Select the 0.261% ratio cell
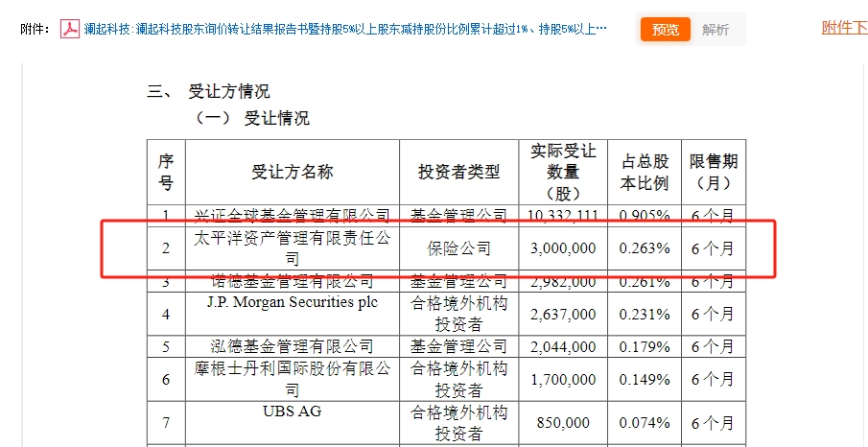This screenshot has width=868, height=447. pyautogui.click(x=645, y=281)
